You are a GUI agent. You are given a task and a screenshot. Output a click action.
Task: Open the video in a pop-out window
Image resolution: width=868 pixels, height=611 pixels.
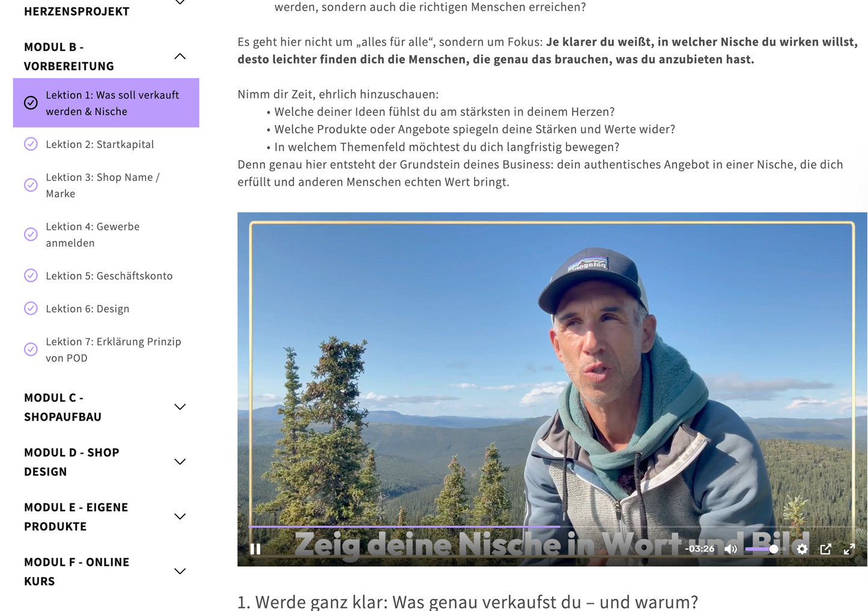coord(826,549)
